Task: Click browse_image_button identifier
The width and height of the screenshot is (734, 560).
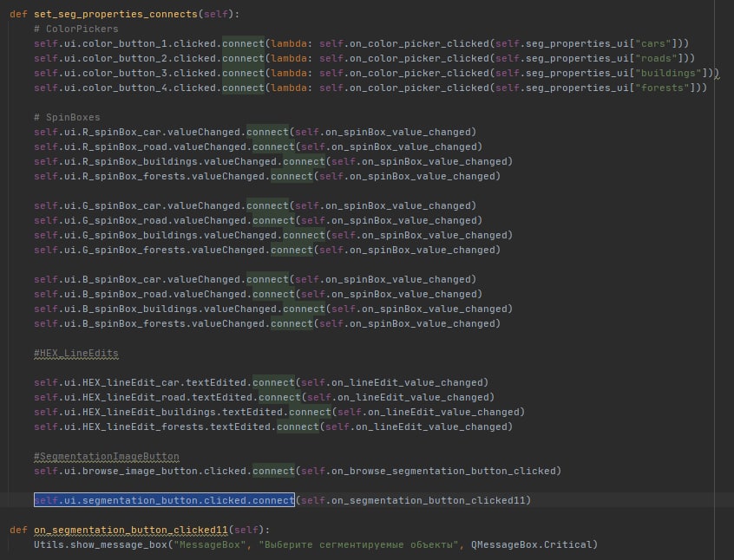Action: pyautogui.click(x=140, y=471)
